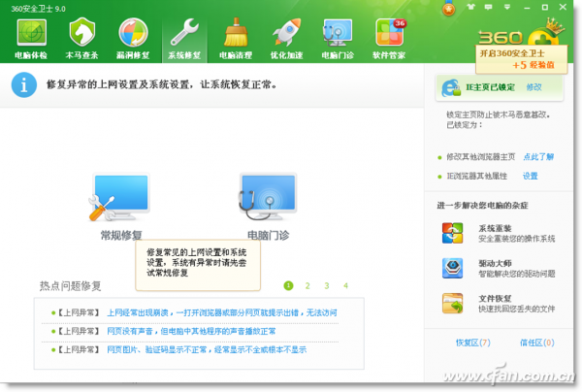Click 电脑门诊 label under stethoscope icon
The image size is (582, 392).
click(x=268, y=235)
